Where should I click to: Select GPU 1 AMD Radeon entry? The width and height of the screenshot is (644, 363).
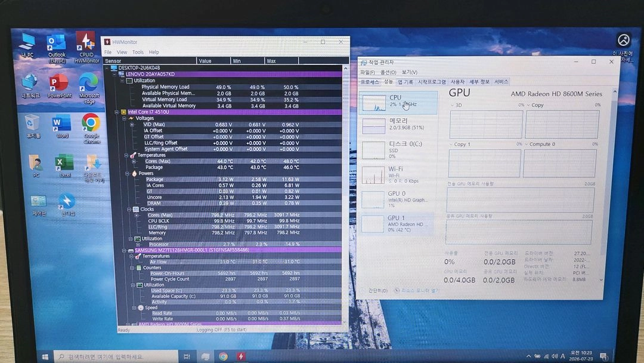click(397, 223)
